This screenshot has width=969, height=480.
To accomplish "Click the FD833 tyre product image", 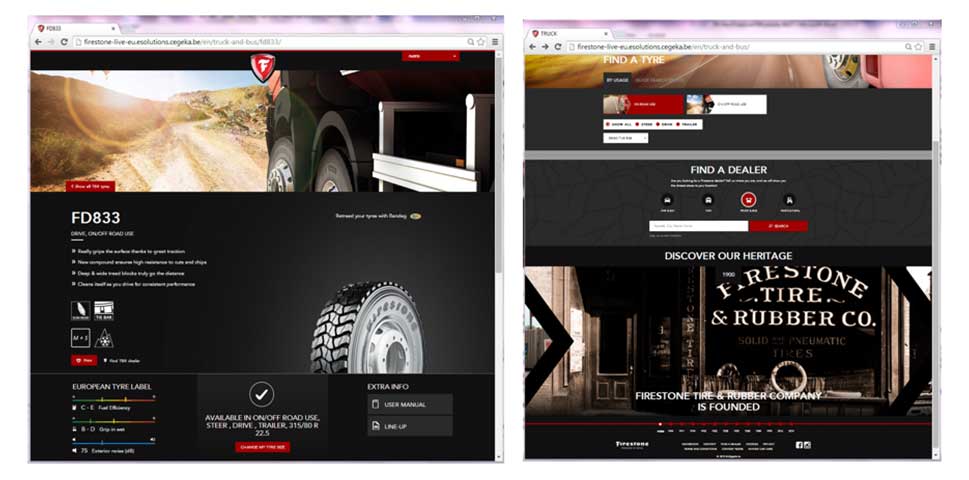I will tap(367, 326).
